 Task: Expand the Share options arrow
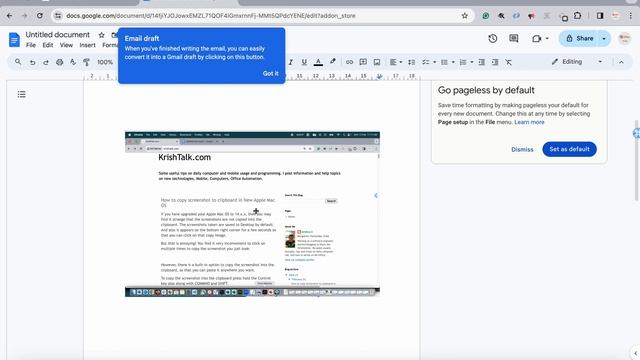tap(604, 38)
